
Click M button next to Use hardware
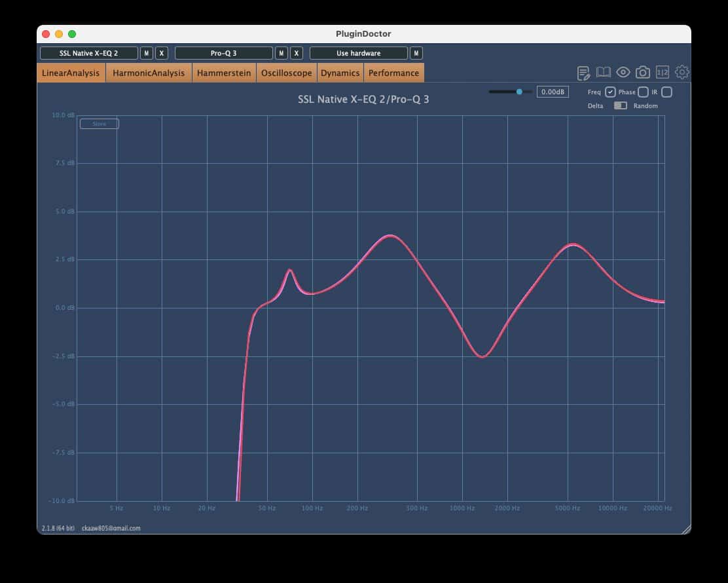tap(416, 53)
